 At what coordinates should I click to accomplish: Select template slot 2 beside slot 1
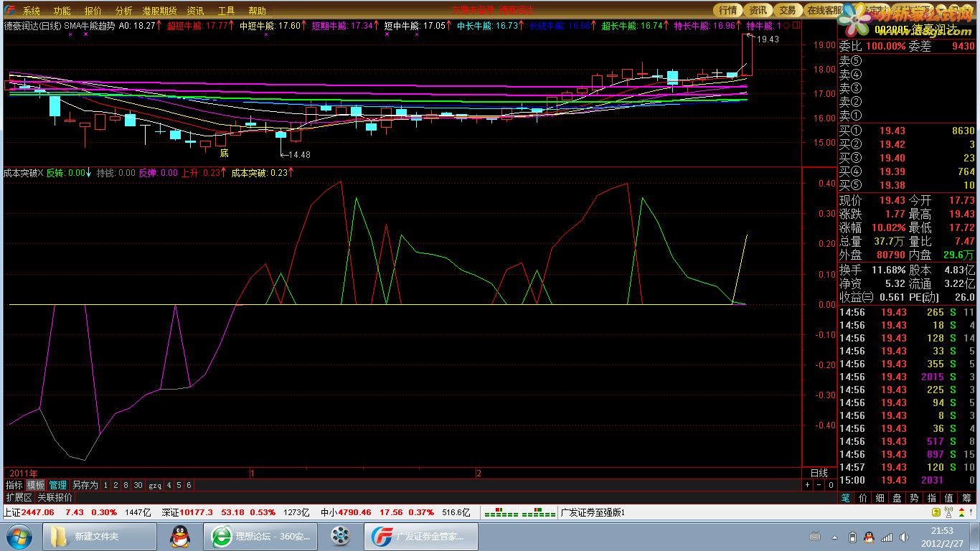pyautogui.click(x=116, y=485)
